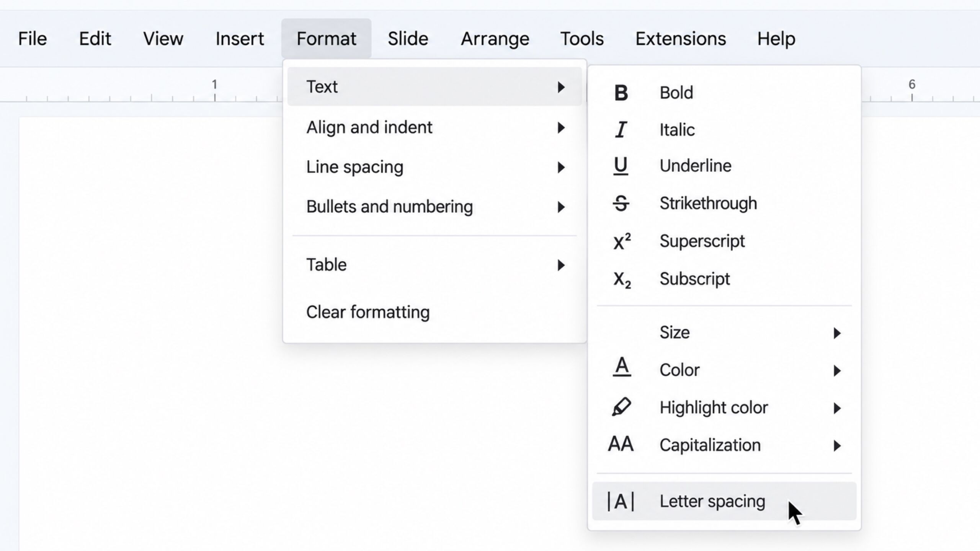The width and height of the screenshot is (980, 551).
Task: Select the Bold label text
Action: click(676, 93)
